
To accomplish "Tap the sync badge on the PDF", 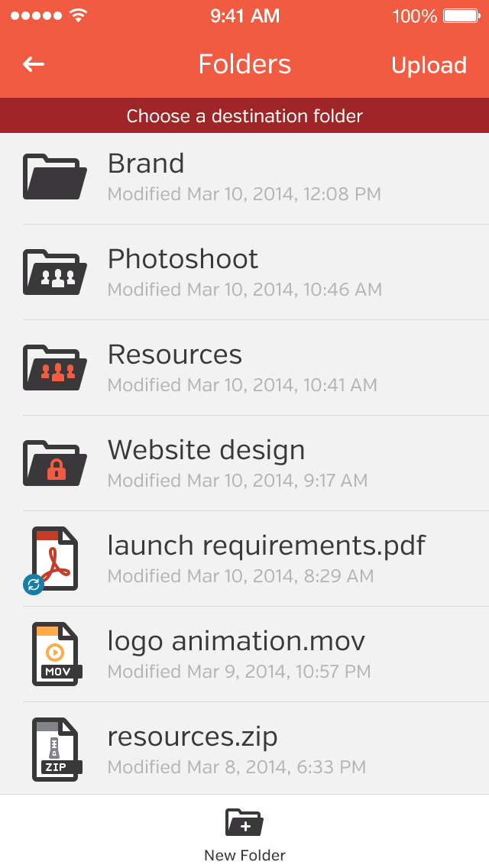I will (x=33, y=585).
